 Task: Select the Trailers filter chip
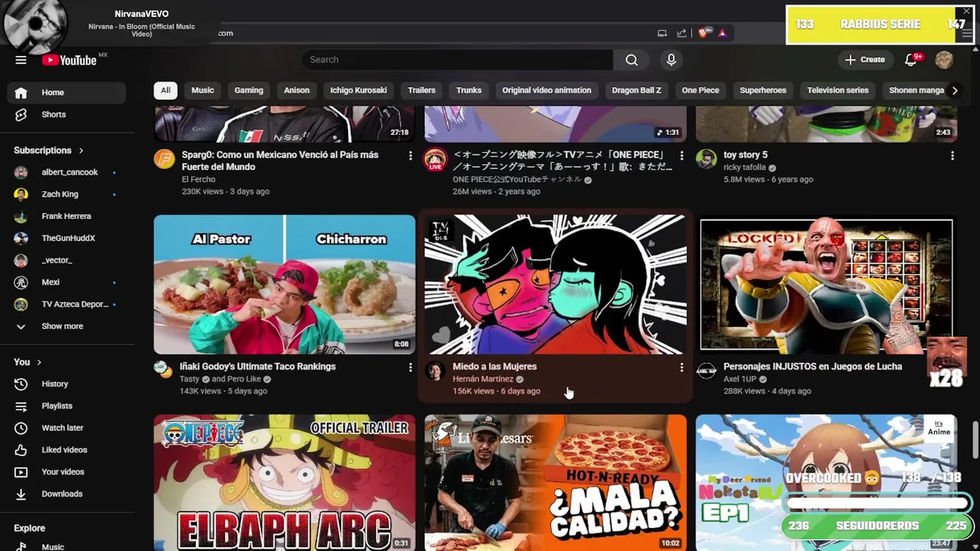421,90
